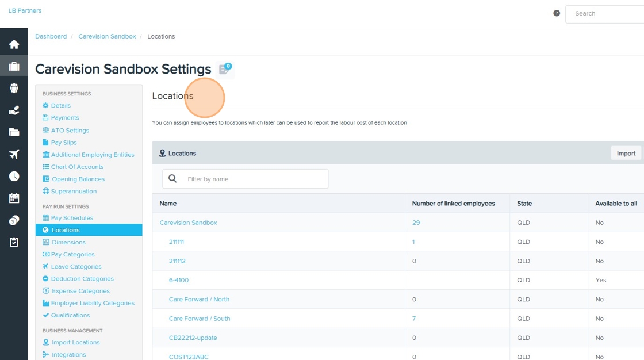
Task: Open the clock timesheets icon in the sidebar
Action: click(x=14, y=177)
